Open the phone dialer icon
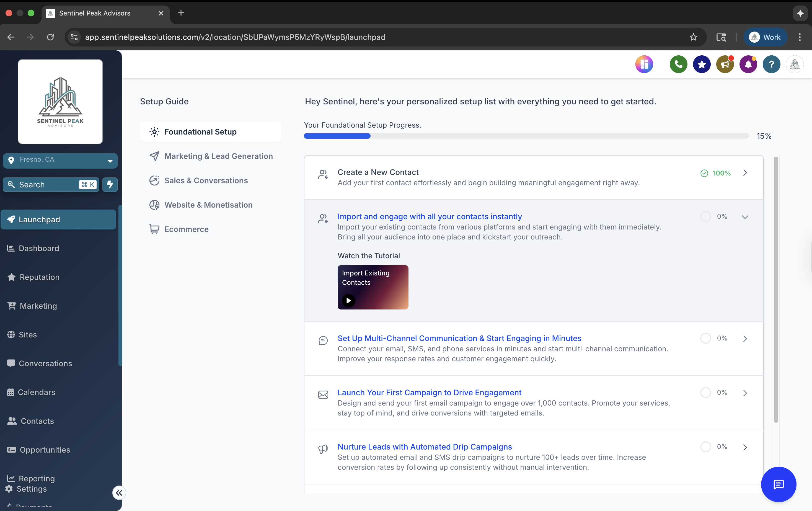812x511 pixels. pos(678,64)
